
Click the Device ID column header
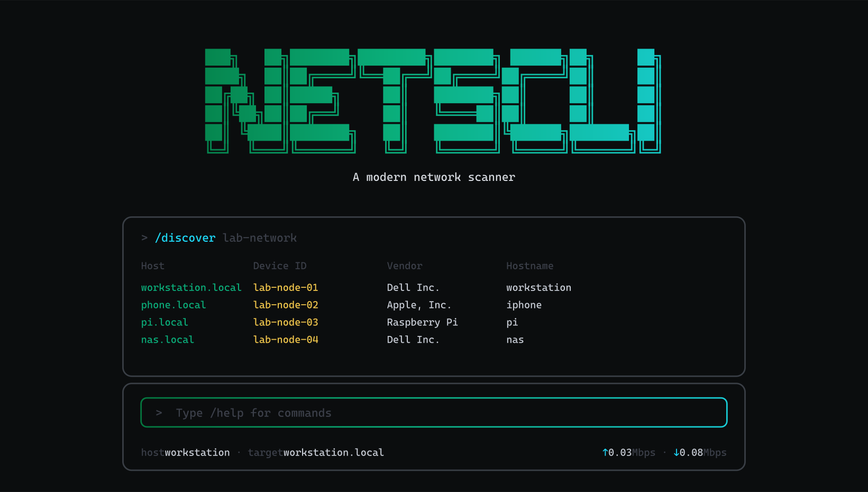coord(280,266)
